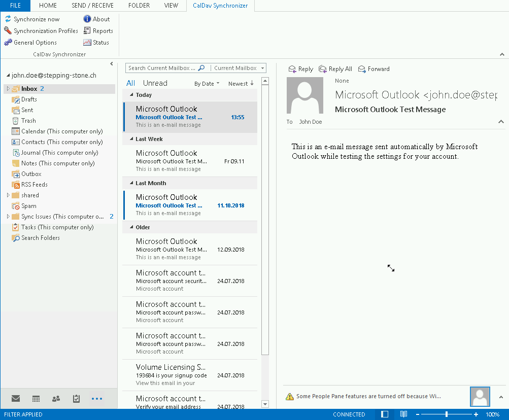Open the Current Mailbox scope dropdown
Viewport: 509px width, 420px height.
[239, 68]
